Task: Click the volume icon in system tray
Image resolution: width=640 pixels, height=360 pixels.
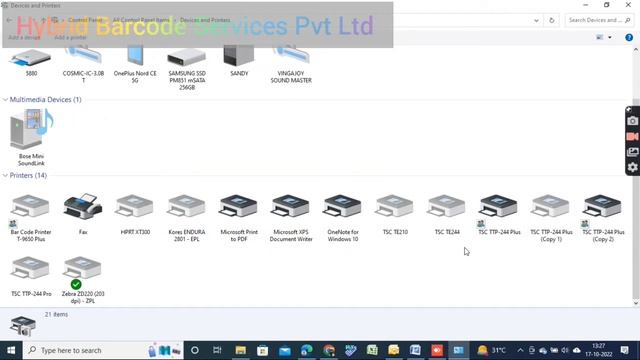Action: click(x=565, y=350)
